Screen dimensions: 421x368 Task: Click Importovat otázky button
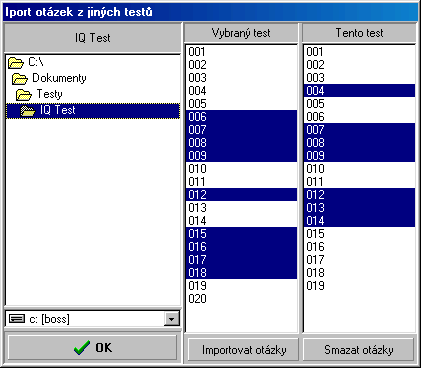point(243,350)
